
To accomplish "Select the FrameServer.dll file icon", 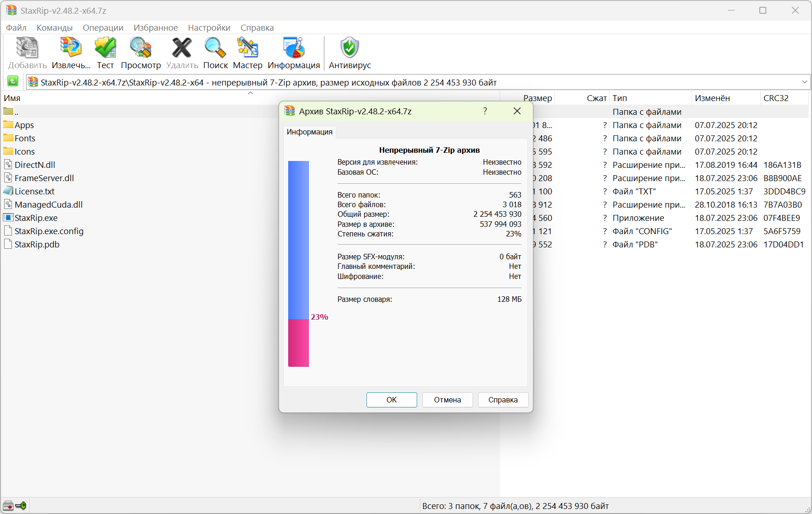I will [x=8, y=177].
